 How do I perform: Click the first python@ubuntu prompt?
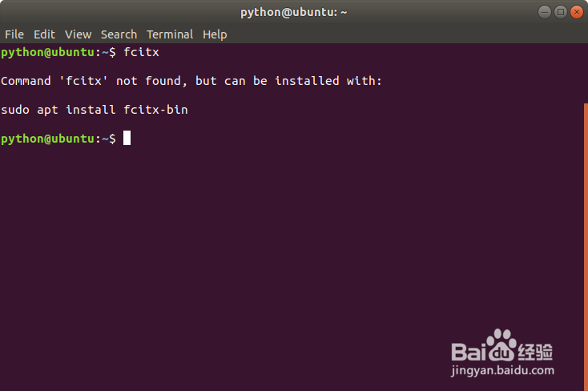point(58,53)
